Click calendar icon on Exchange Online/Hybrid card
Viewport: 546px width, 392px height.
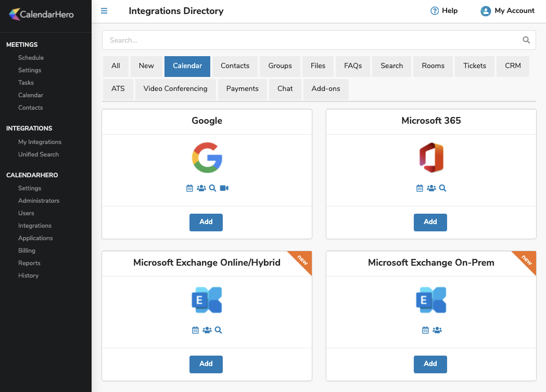(195, 330)
